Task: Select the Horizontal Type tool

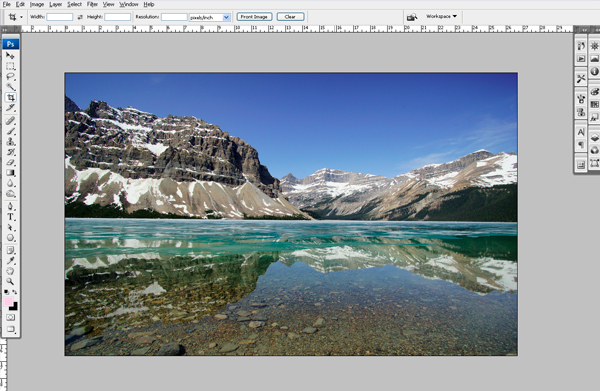Action: click(10, 217)
